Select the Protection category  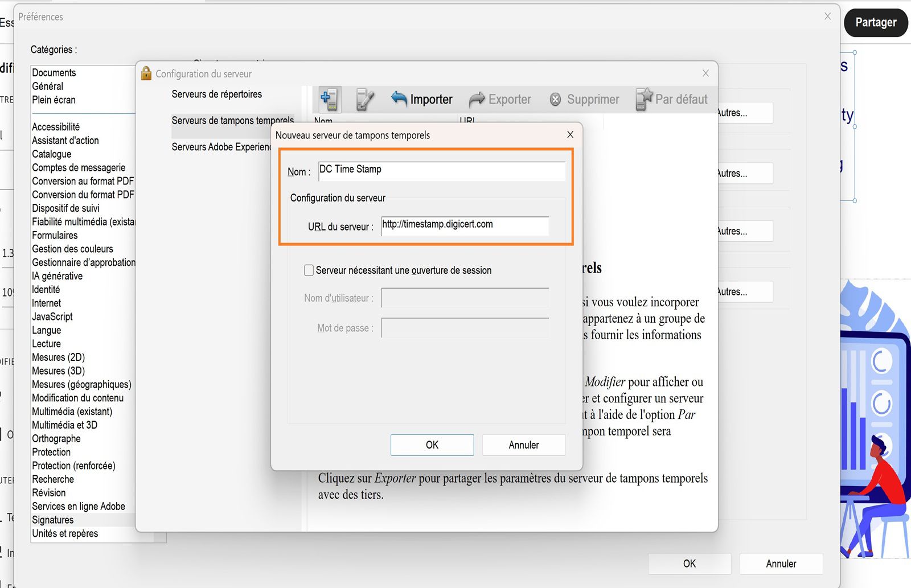[x=51, y=452]
